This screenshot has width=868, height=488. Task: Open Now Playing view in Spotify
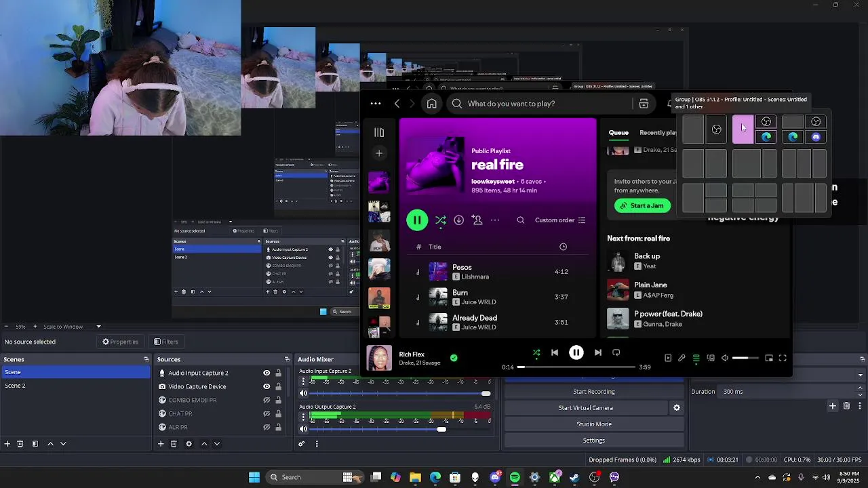[668, 358]
